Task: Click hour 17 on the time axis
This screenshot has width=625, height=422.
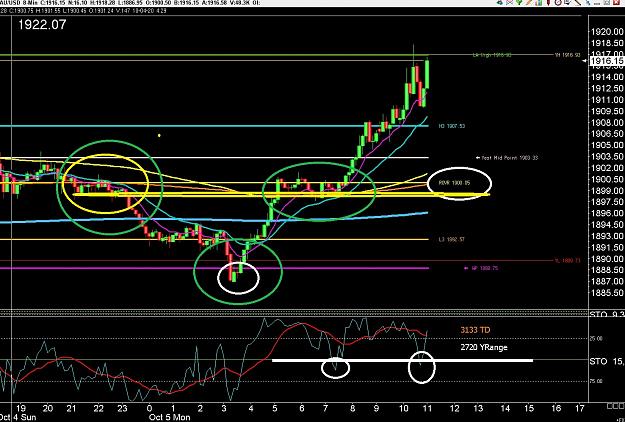Action: (580, 408)
